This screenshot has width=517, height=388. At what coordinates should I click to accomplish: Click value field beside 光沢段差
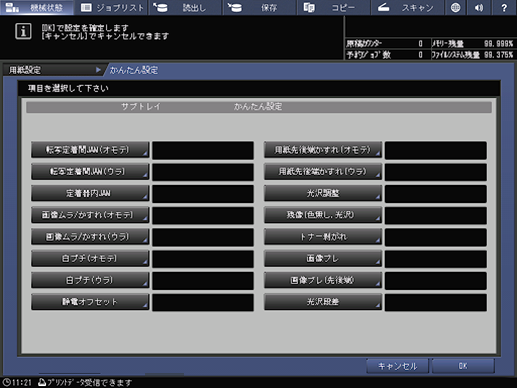436,302
